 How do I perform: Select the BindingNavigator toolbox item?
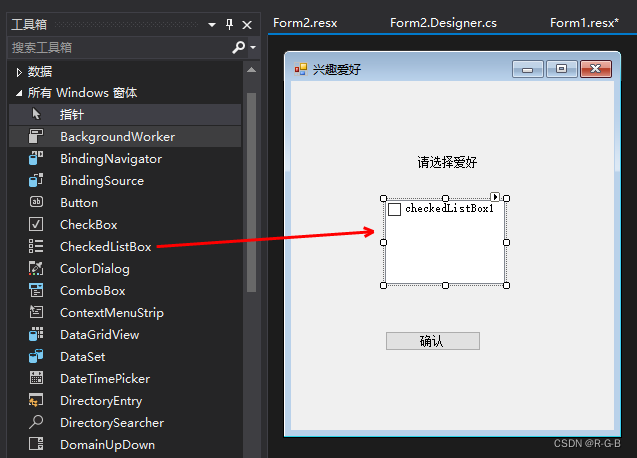[x=125, y=158]
